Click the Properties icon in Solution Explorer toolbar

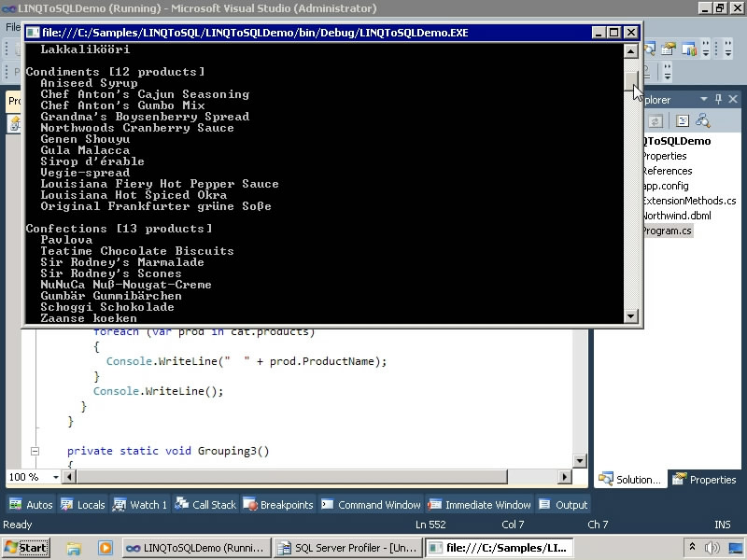683,121
